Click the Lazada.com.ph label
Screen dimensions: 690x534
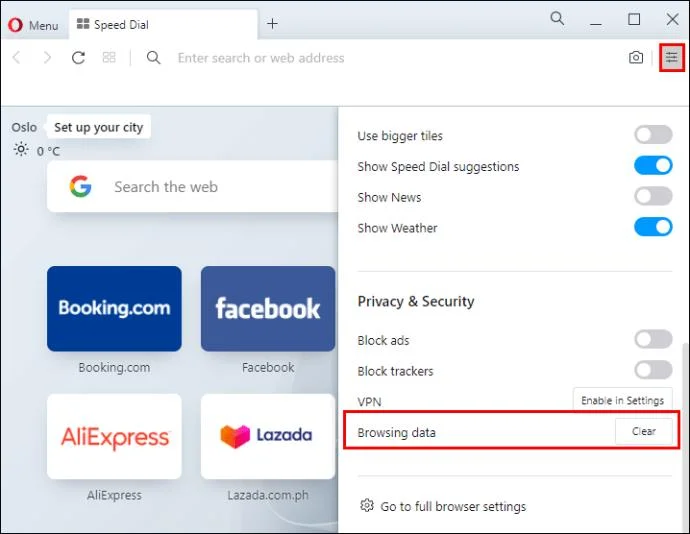(x=268, y=495)
